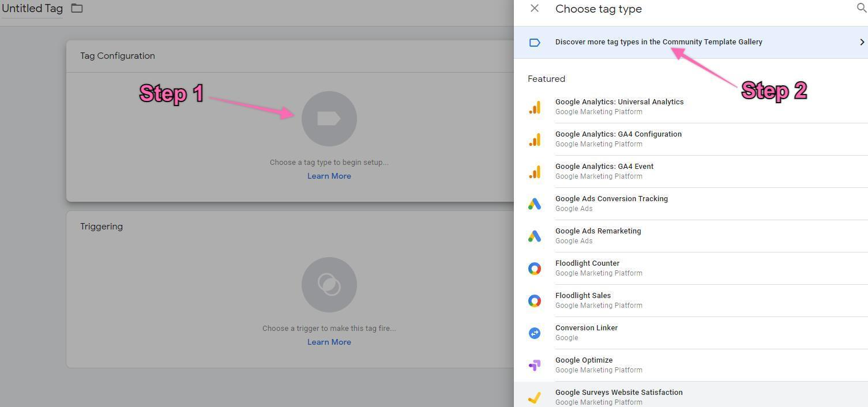Choose Floodlight Sales tag type
This screenshot has width=868, height=407.
tap(583, 300)
